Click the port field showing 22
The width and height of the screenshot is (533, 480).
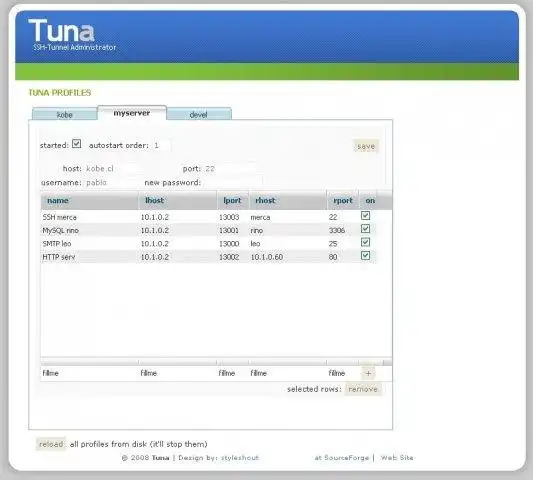[x=229, y=169]
